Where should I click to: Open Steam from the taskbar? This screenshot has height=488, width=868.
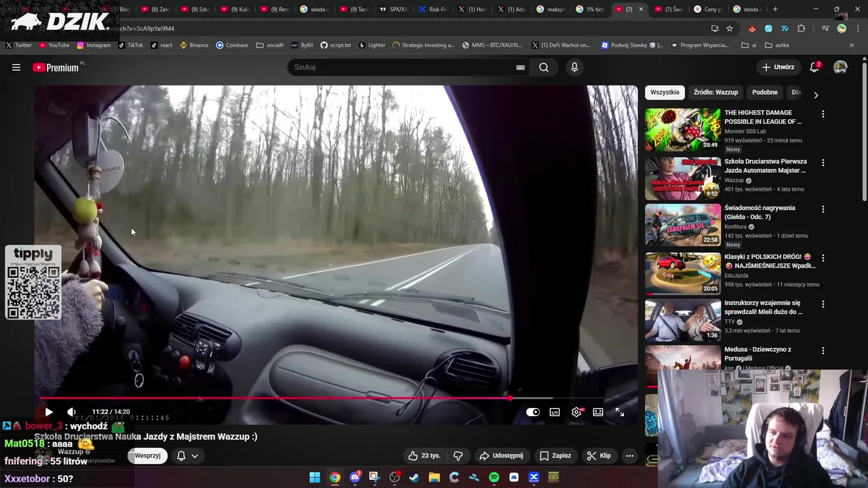tap(414, 477)
